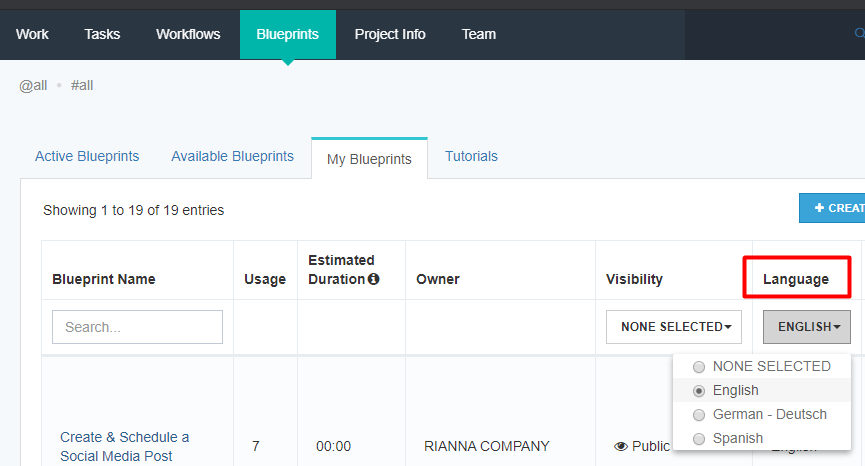Open Workflows in the navigation bar
Viewport: 865px width, 466px height.
tap(188, 34)
